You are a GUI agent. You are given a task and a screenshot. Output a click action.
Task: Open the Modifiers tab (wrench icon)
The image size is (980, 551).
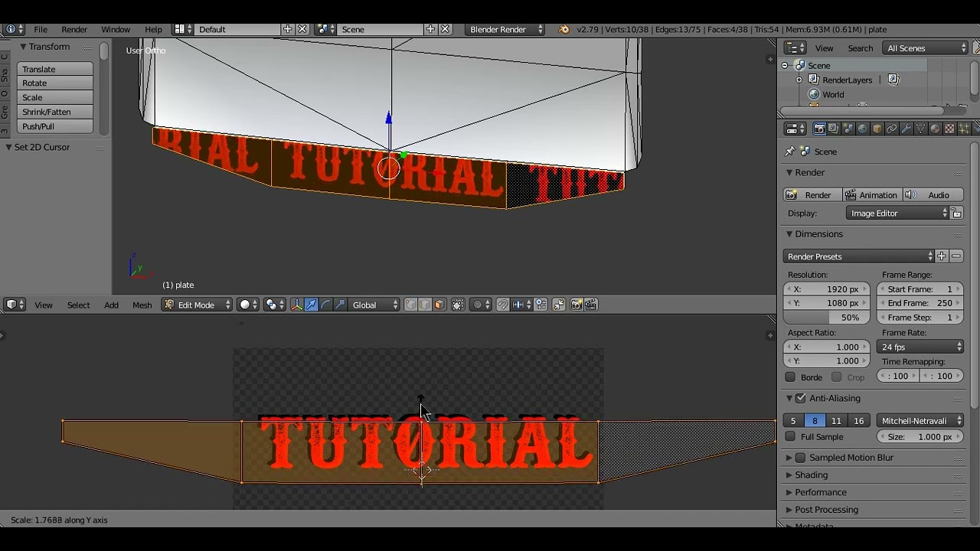tap(906, 129)
